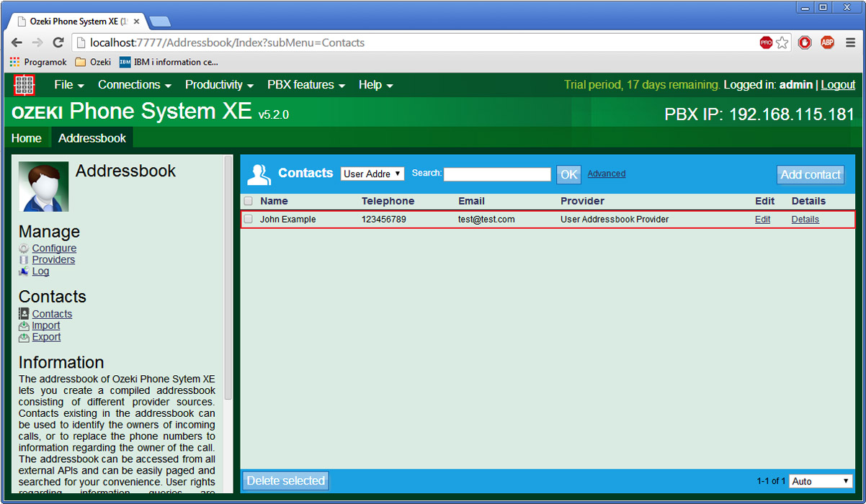Open the User Addressbook provider dropdown
Screen dimensions: 866x504
372,174
